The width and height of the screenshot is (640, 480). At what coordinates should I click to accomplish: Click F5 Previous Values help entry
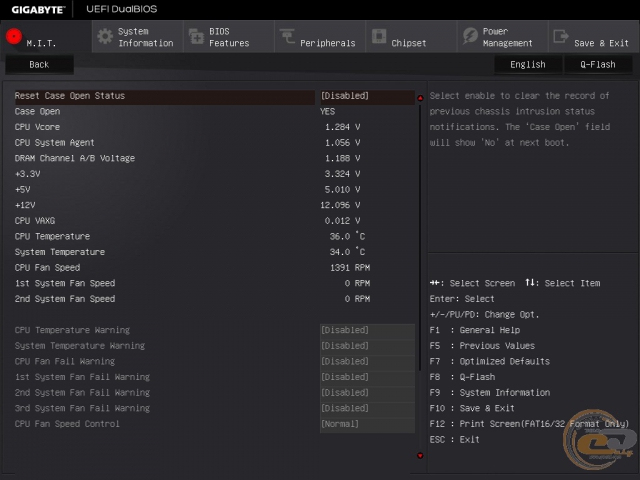point(482,346)
